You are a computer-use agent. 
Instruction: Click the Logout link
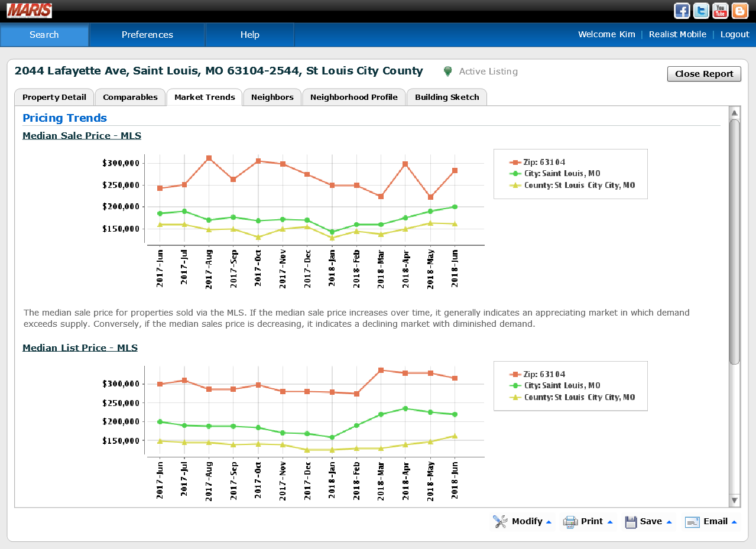click(735, 34)
